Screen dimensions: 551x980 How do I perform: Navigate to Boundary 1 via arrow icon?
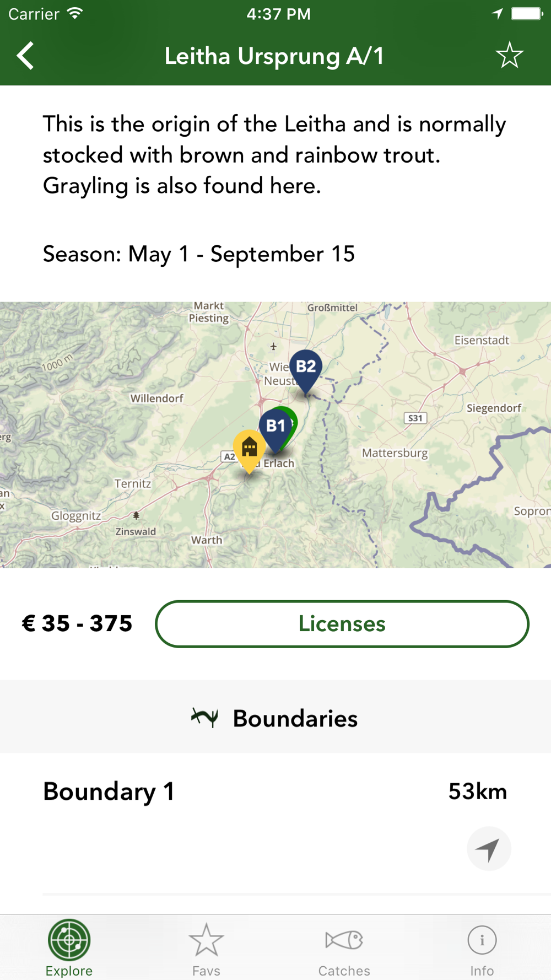pyautogui.click(x=489, y=849)
